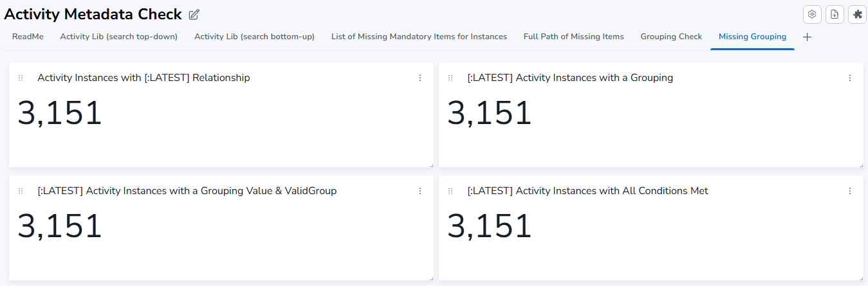Screen dimensions: 868x286
Task: Open options menu for All Conditions Met card
Action: pyautogui.click(x=850, y=191)
